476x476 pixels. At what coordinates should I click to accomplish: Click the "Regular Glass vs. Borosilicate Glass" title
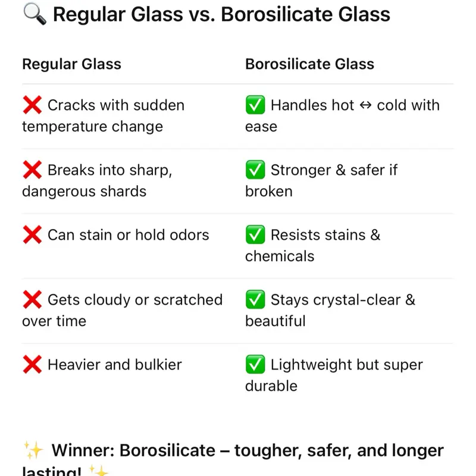pyautogui.click(x=221, y=14)
